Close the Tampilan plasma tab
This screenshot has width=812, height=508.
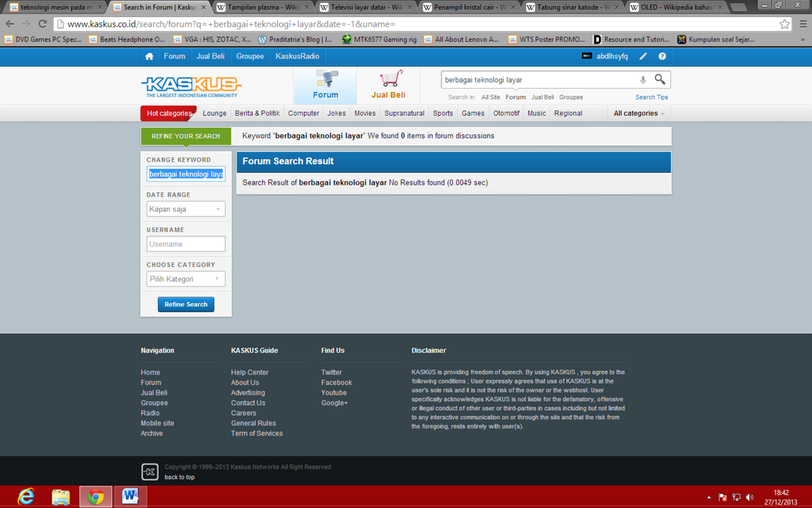306,8
